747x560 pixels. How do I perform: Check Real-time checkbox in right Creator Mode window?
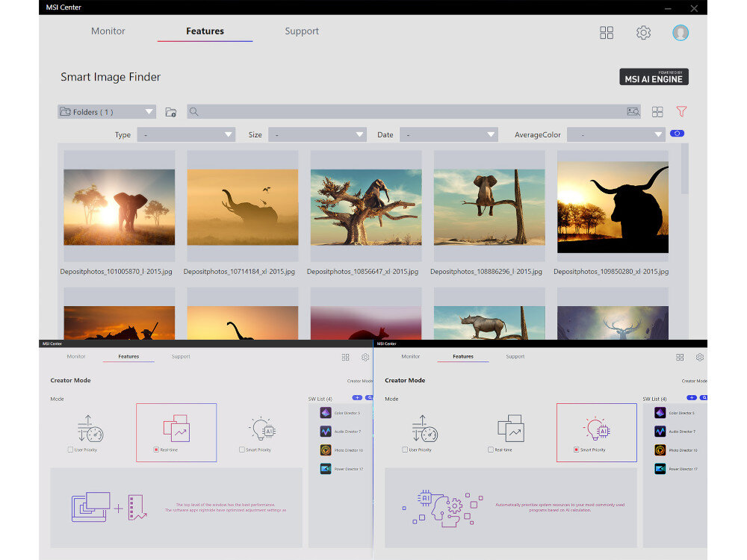point(490,450)
